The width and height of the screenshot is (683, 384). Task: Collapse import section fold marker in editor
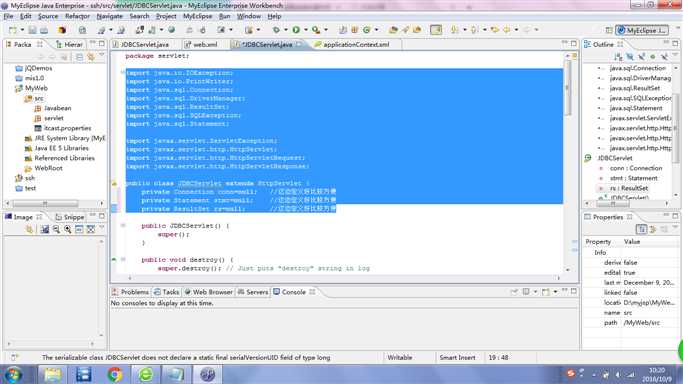[123, 72]
